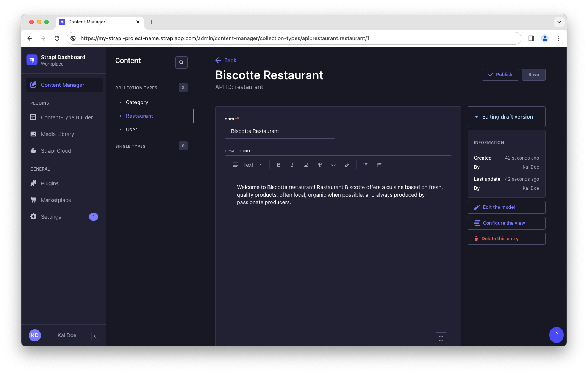This screenshot has width=588, height=374.
Task: Select the underline formatting icon
Action: pyautogui.click(x=306, y=164)
